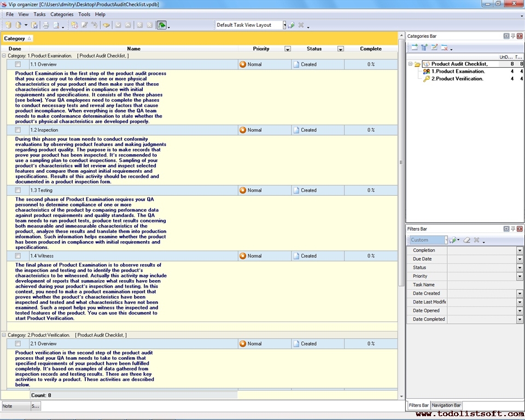525x420 pixels.
Task: Click the Print icon in the toolbar
Action: 45,25
